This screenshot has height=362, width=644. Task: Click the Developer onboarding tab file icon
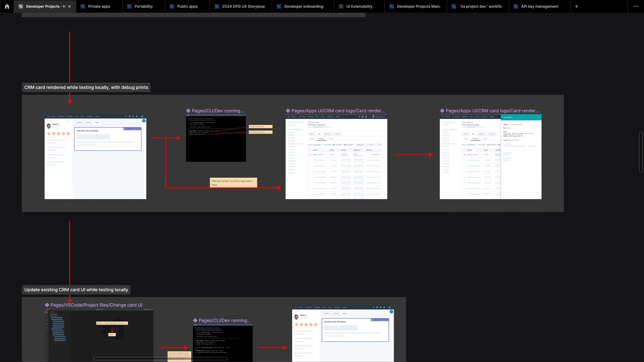[x=279, y=7]
